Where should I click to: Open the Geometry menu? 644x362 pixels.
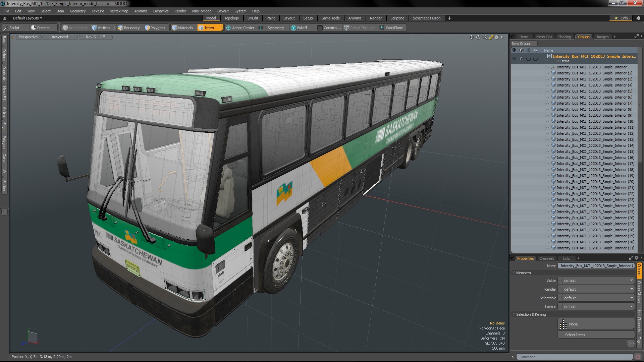click(77, 11)
